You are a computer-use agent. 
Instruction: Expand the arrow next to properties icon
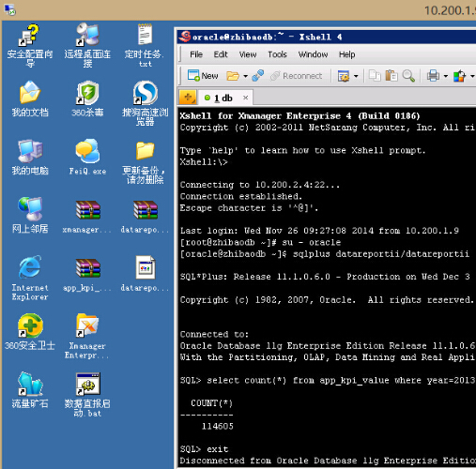pyautogui.click(x=356, y=76)
